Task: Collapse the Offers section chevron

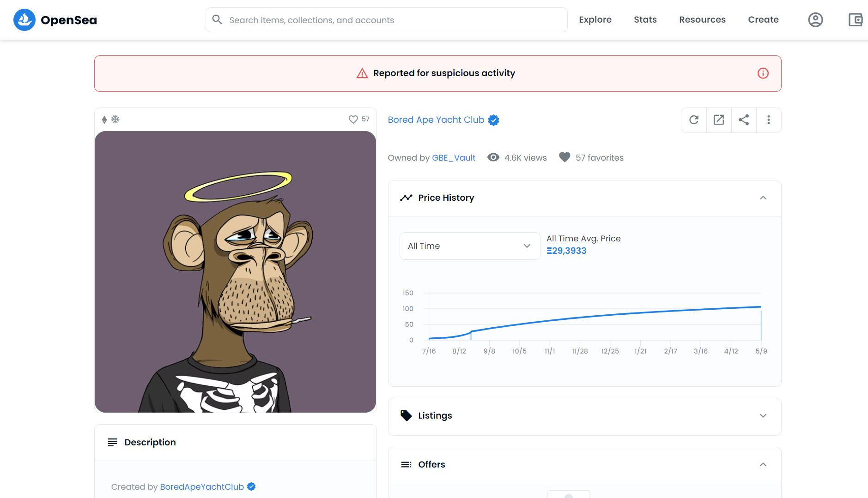Action: pos(763,464)
